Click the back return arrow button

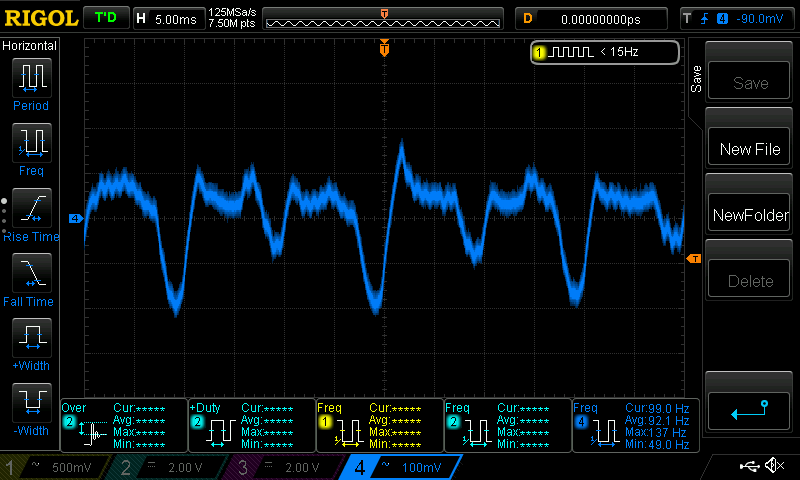tap(749, 411)
